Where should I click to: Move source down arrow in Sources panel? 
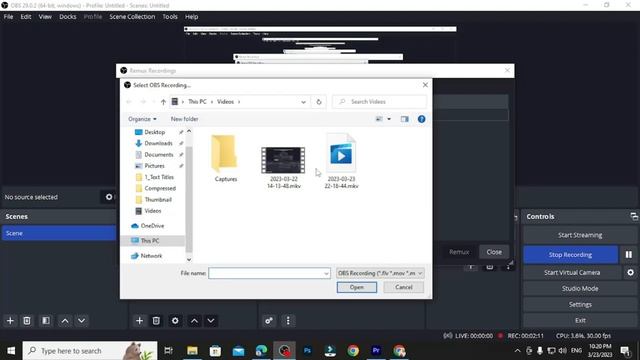(x=211, y=321)
